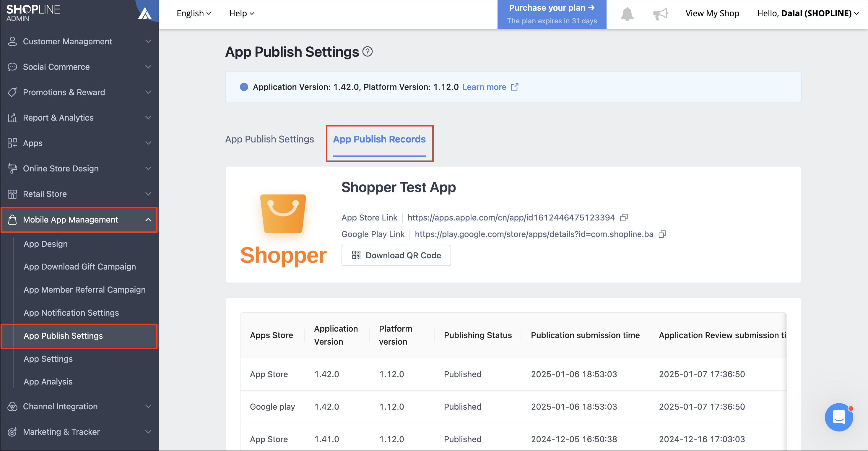Click the Report & Analytics chart icon
The image size is (868, 451).
12,118
